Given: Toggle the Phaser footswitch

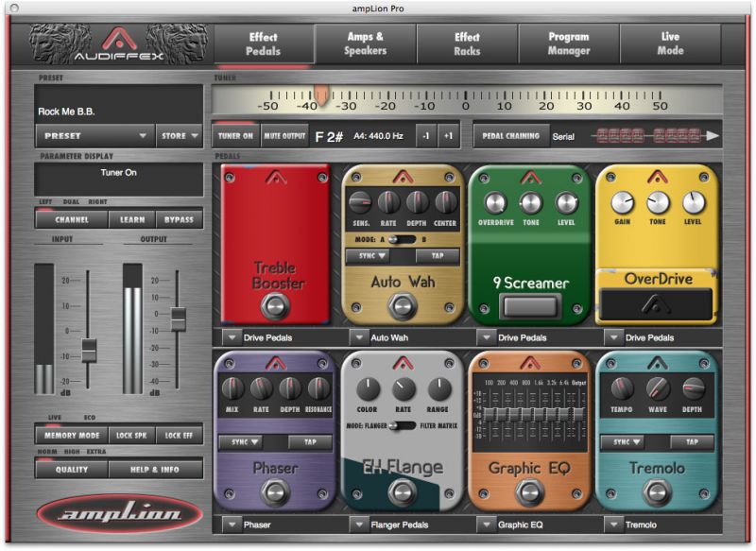Looking at the screenshot, I should tap(275, 492).
